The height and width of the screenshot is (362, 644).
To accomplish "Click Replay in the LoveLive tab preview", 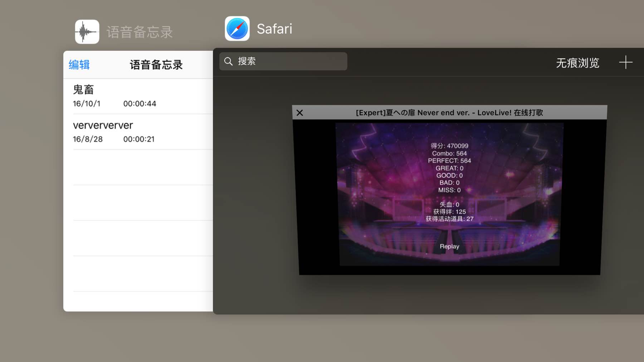I will tap(449, 246).
